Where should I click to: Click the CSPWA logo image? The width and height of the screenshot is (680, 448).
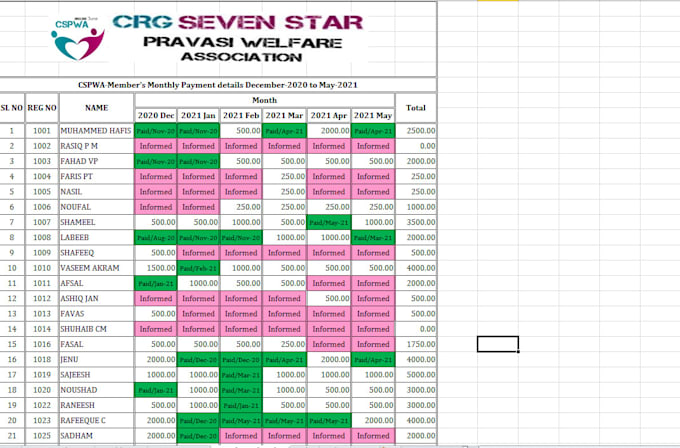click(x=77, y=38)
